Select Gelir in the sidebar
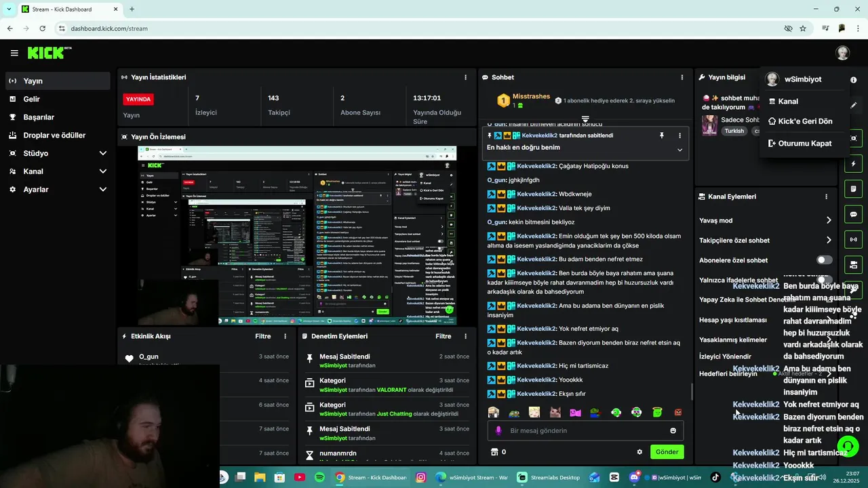The height and width of the screenshot is (488, 868). (x=57, y=99)
